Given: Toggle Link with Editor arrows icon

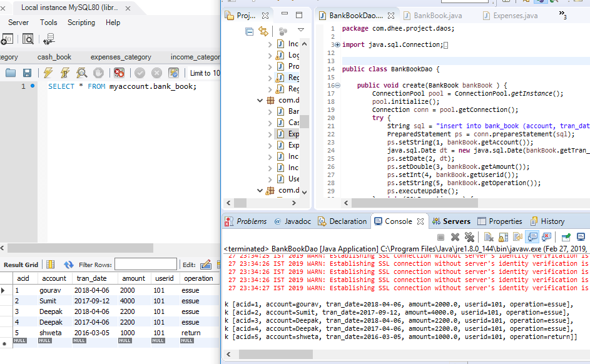Looking at the screenshot, I should [x=263, y=31].
